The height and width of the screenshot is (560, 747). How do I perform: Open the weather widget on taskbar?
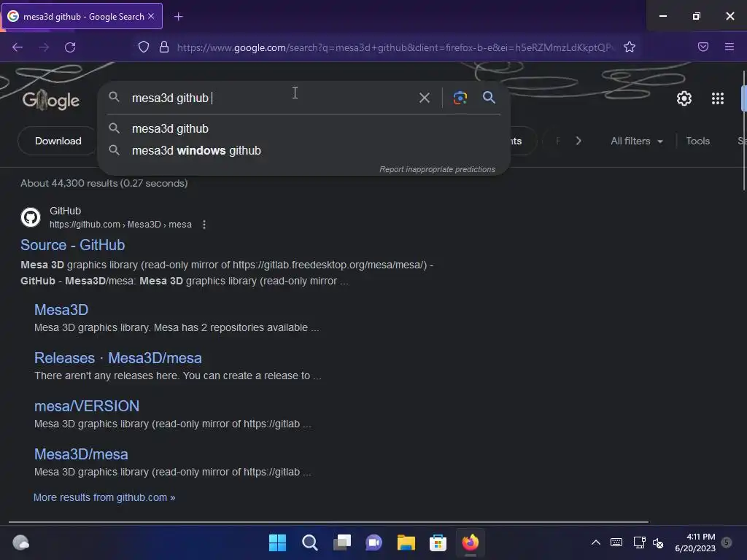coord(21,542)
